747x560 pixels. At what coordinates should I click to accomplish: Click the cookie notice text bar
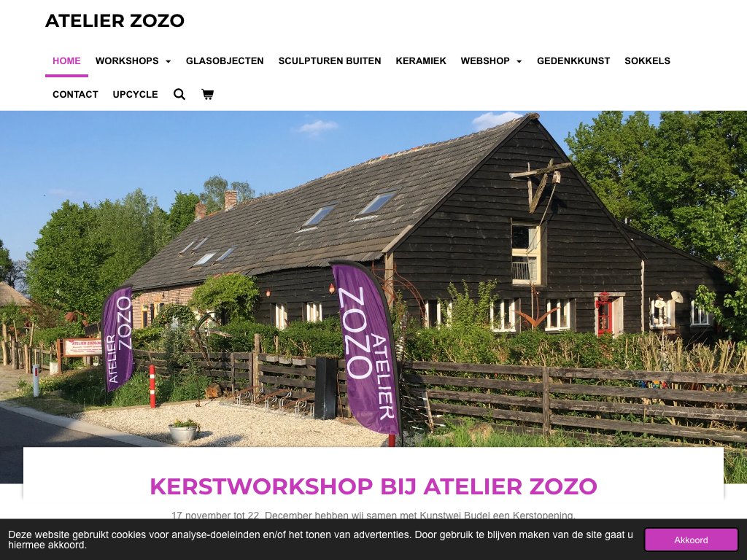point(321,540)
